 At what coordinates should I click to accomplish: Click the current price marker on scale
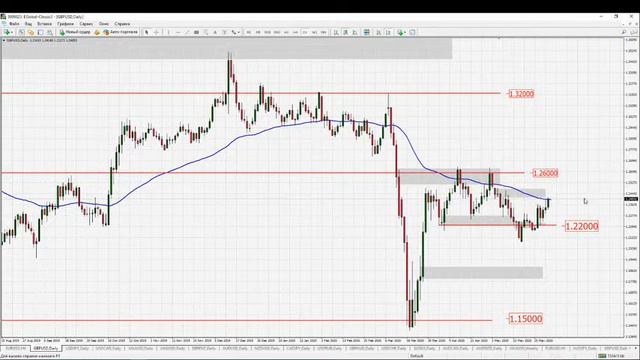[631, 199]
